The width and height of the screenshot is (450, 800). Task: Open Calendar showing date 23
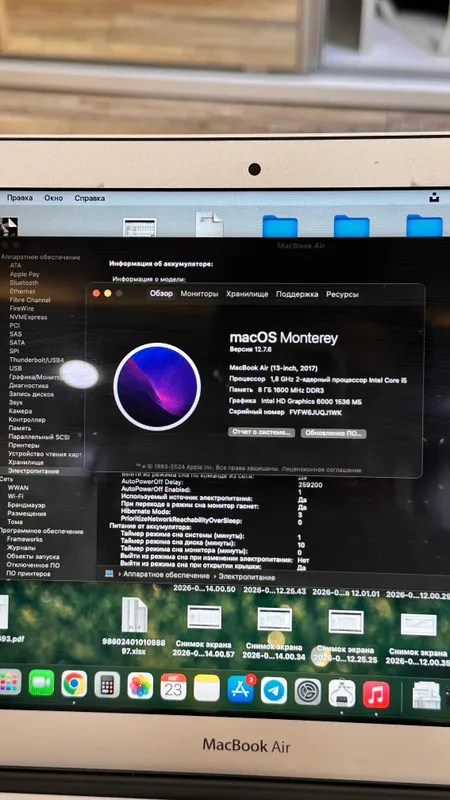(x=173, y=687)
